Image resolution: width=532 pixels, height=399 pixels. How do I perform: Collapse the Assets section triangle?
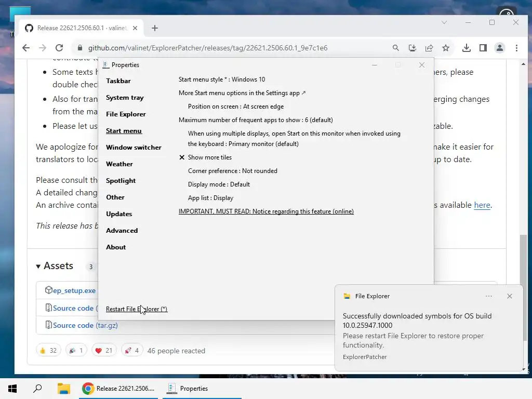[x=38, y=267]
